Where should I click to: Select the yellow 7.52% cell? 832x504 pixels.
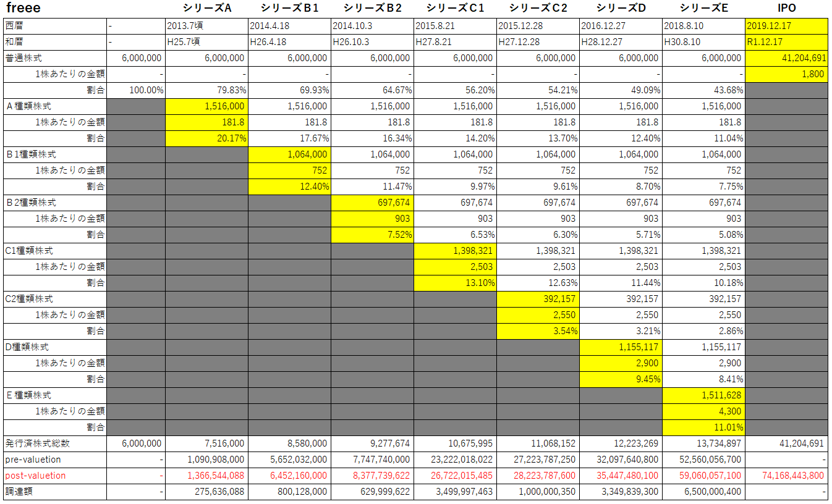click(372, 235)
